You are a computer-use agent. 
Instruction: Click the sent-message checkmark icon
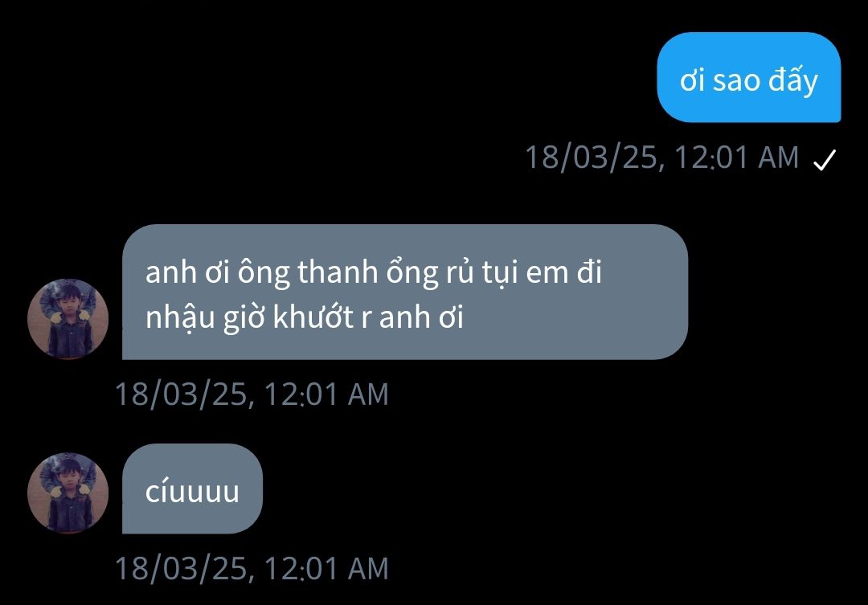(825, 160)
